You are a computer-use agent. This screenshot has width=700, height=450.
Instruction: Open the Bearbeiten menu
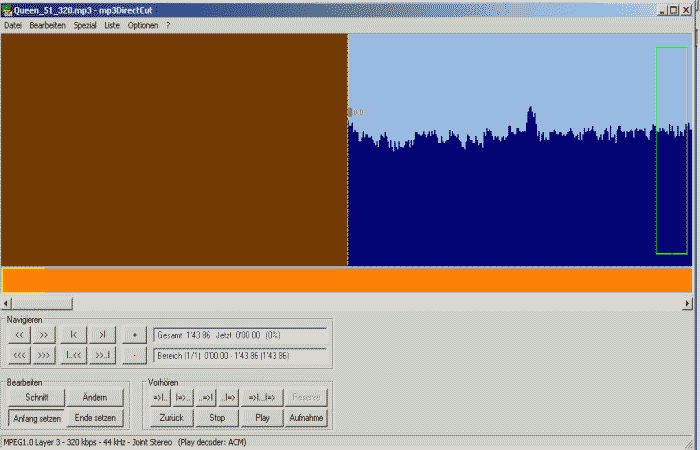click(47, 25)
